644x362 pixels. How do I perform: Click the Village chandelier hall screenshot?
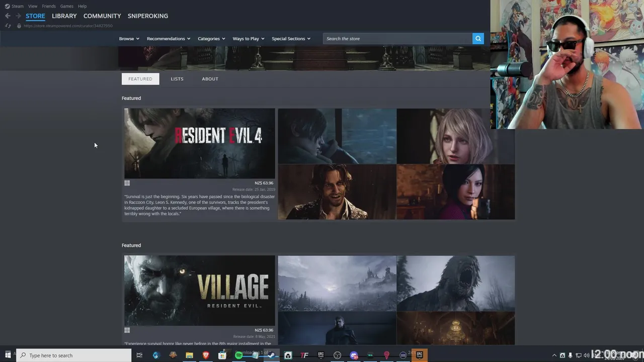[455, 328]
